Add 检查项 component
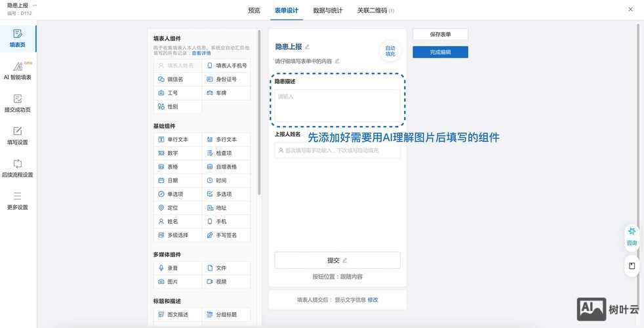Screen dimensions: 644x328 [x=226, y=153]
